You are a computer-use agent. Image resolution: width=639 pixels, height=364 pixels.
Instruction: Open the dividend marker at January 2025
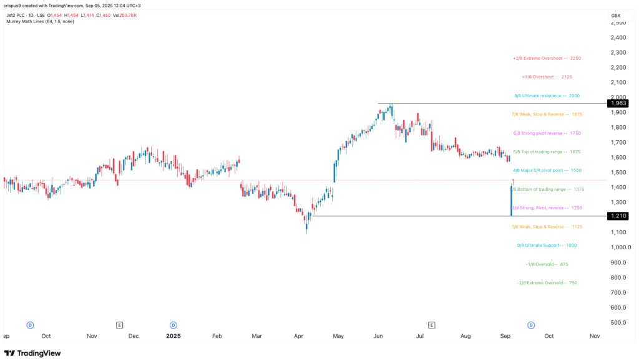point(173,325)
